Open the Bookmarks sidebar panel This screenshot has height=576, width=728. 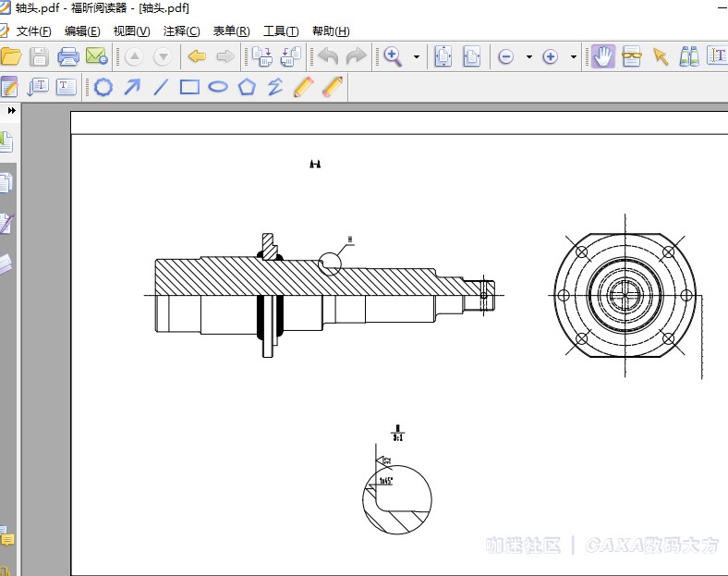click(x=6, y=141)
